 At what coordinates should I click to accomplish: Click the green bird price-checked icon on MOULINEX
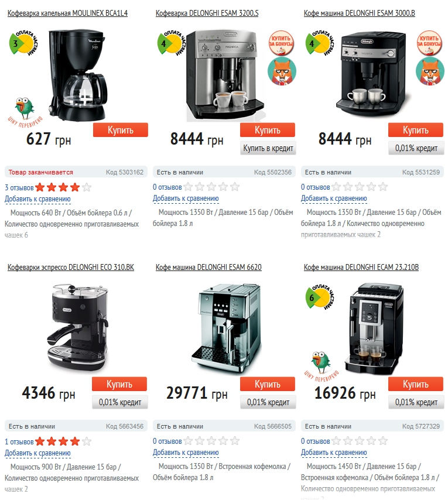pos(24,112)
